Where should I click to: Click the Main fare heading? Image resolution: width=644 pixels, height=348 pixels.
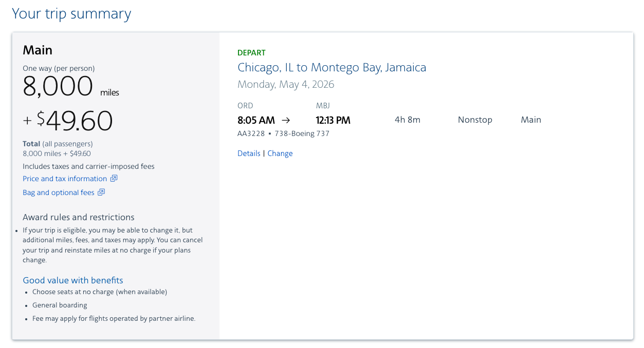pyautogui.click(x=38, y=50)
